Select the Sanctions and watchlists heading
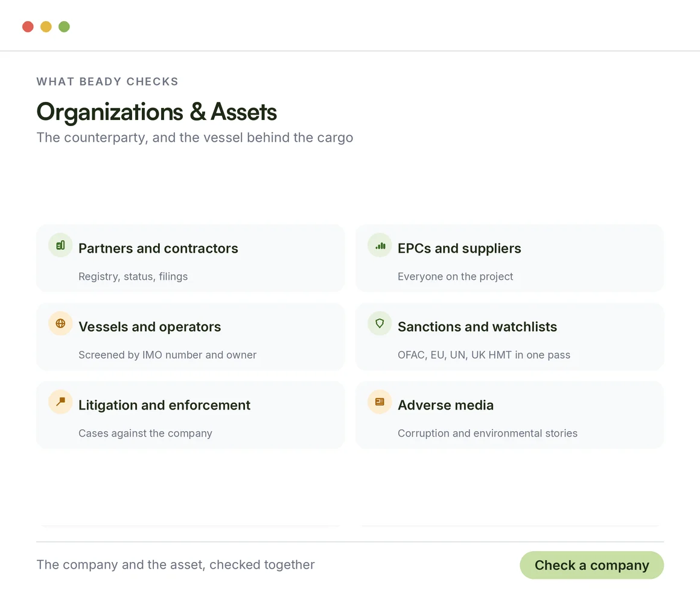 point(477,327)
